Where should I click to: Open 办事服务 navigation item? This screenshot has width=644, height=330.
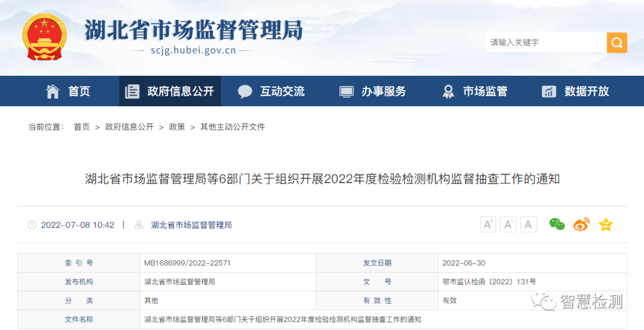coord(373,91)
